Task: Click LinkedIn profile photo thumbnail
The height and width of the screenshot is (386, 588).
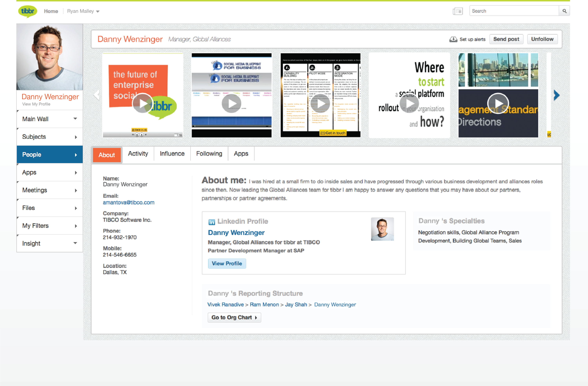Action: pos(382,229)
